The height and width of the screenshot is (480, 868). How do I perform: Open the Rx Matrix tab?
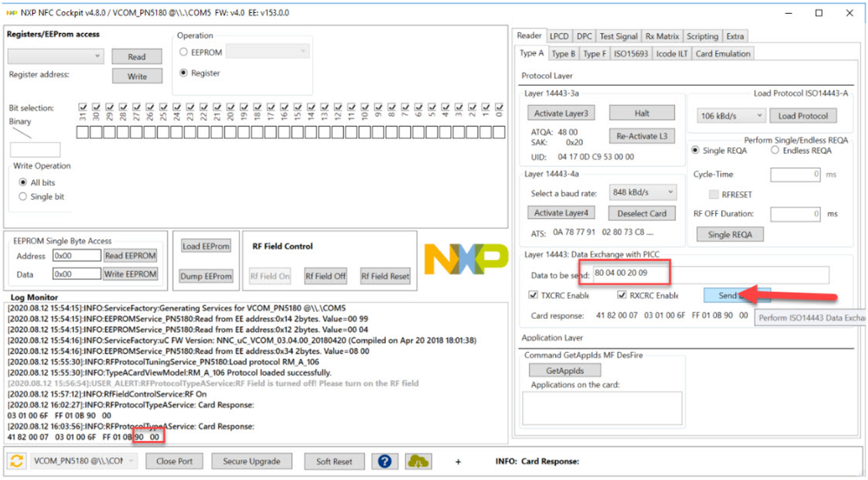[662, 36]
